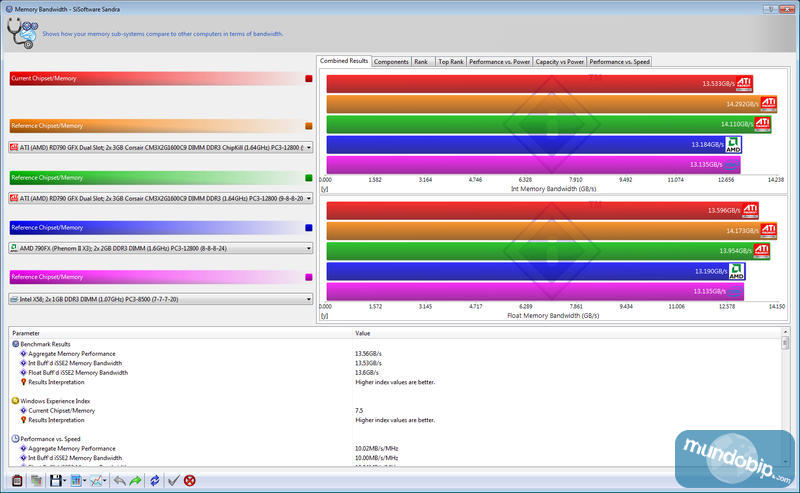
Task: Select the Aggregate Memory Performance 10.02MB/s/MHz row
Action: 396,449
